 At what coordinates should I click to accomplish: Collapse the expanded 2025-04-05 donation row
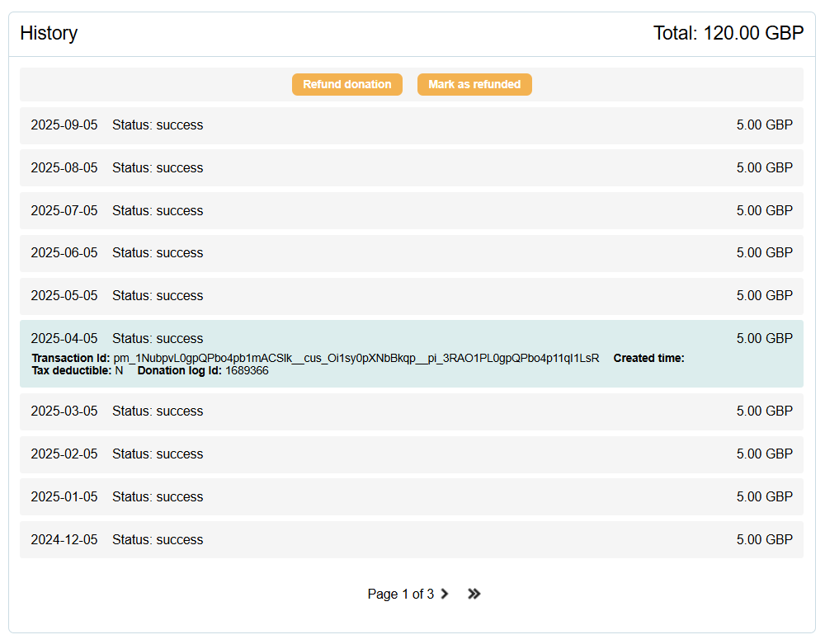click(411, 339)
